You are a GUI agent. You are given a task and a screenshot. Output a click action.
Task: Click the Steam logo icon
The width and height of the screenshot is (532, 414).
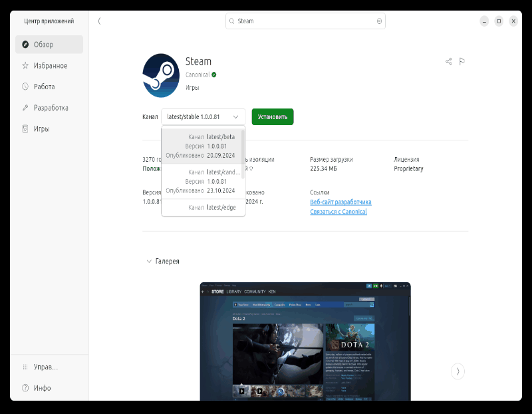click(x=161, y=75)
